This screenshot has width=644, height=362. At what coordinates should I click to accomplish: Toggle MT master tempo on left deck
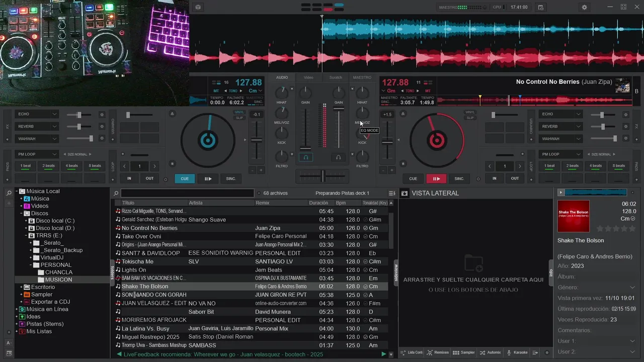pos(216,91)
